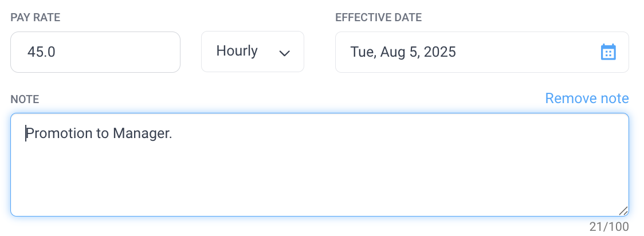Image resolution: width=644 pixels, height=236 pixels.
Task: Click the PAY RATE label
Action: tap(36, 18)
